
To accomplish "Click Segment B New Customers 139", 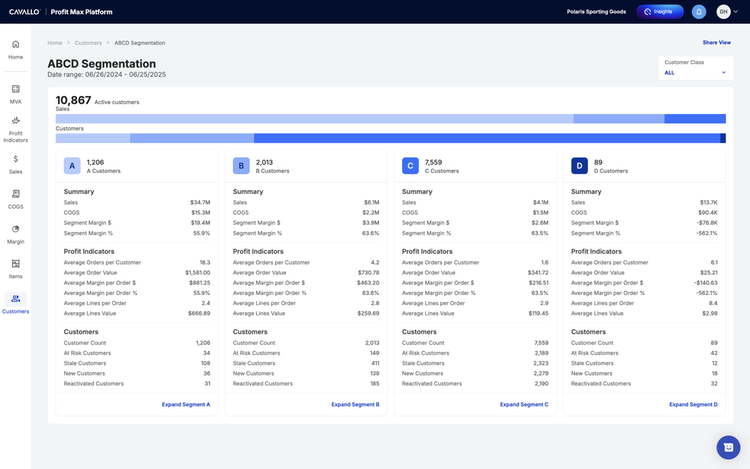I will click(x=375, y=373).
